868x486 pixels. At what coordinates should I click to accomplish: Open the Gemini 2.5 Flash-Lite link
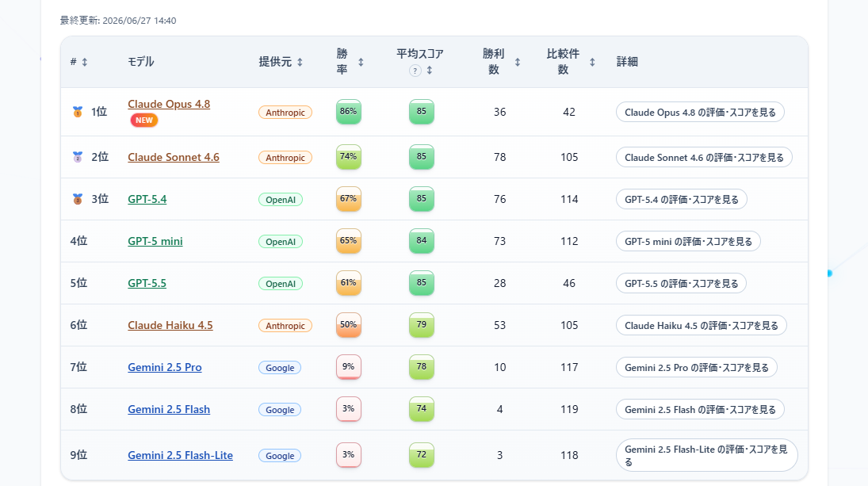coord(181,456)
